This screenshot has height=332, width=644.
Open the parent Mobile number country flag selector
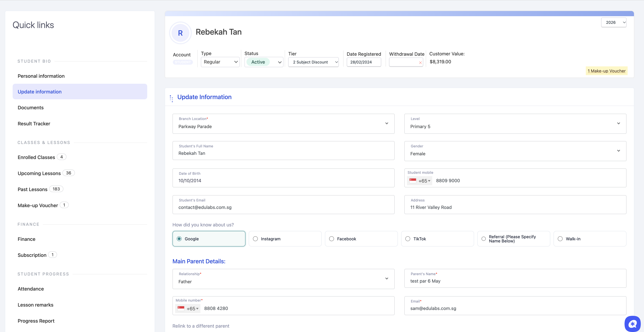pos(188,309)
